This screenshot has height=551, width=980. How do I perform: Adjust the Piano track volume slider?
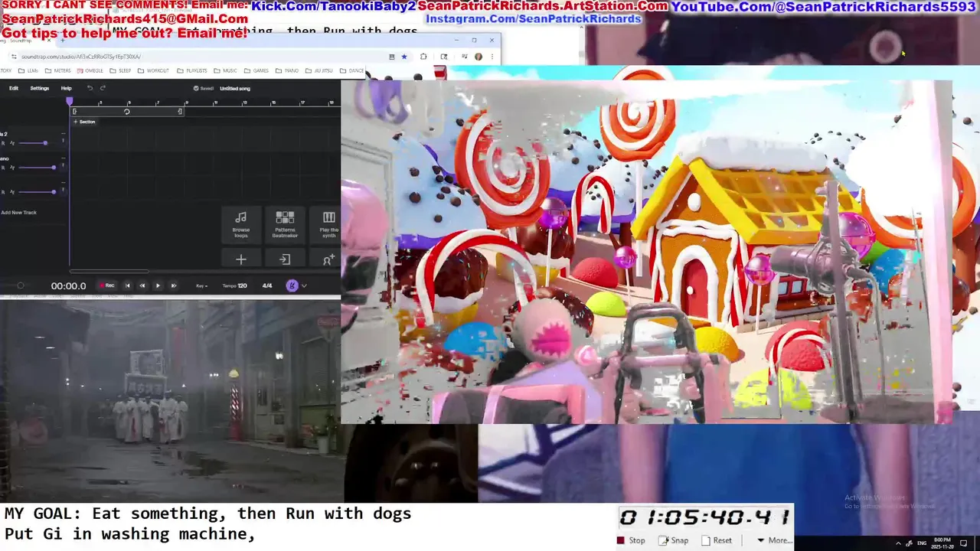coord(38,167)
